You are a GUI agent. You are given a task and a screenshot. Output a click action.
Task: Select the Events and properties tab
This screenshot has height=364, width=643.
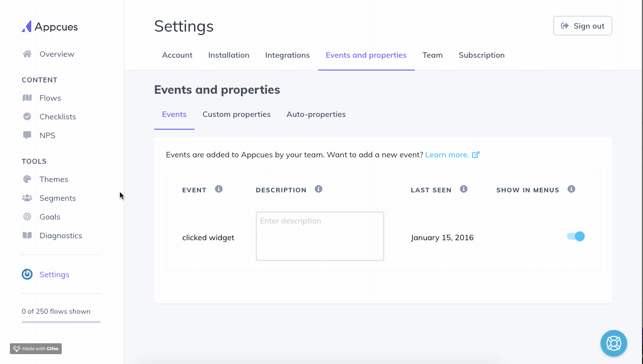coord(366,55)
